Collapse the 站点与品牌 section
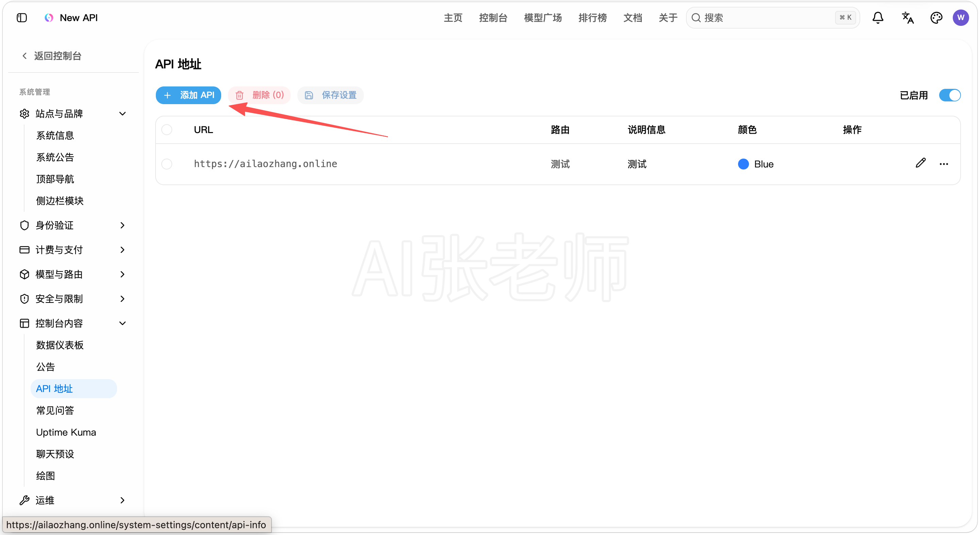This screenshot has width=980, height=535. (122, 113)
